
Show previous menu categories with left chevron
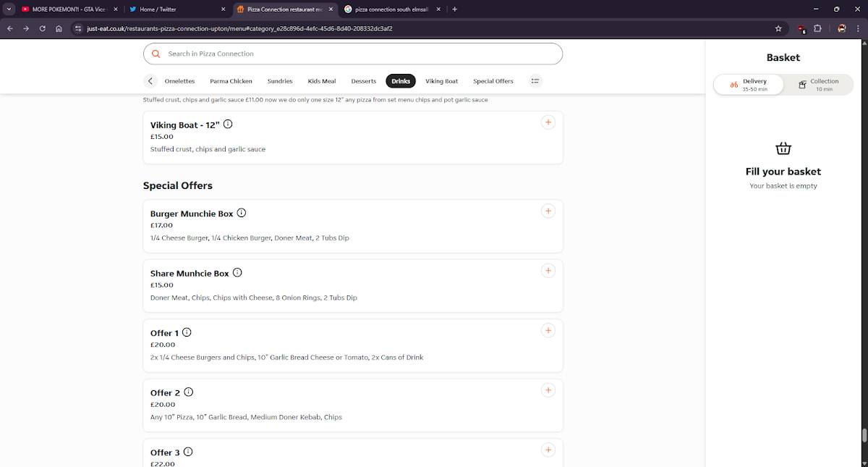coord(150,81)
